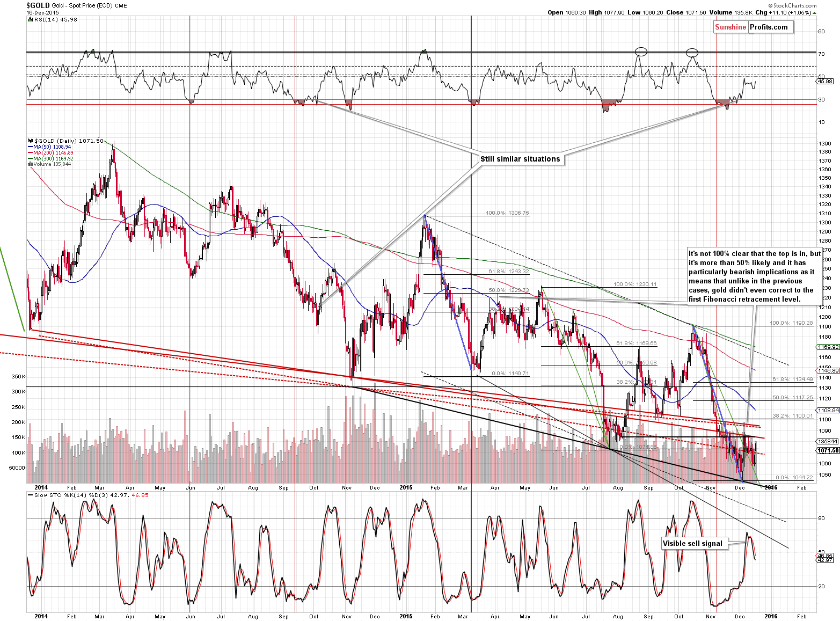Viewport: 840px width, 621px height.
Task: Open the StockCharts.com copyright link
Action: click(792, 5)
